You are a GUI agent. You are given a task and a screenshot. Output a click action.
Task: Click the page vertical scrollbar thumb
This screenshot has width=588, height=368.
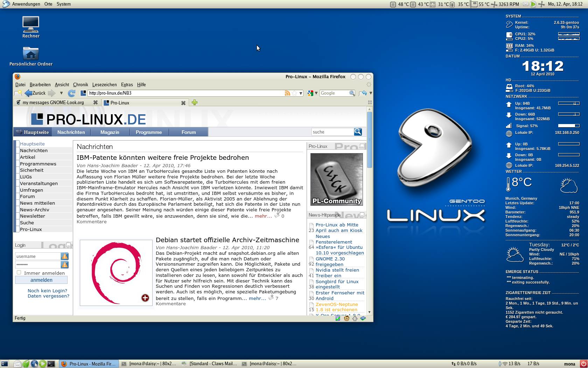point(369,140)
